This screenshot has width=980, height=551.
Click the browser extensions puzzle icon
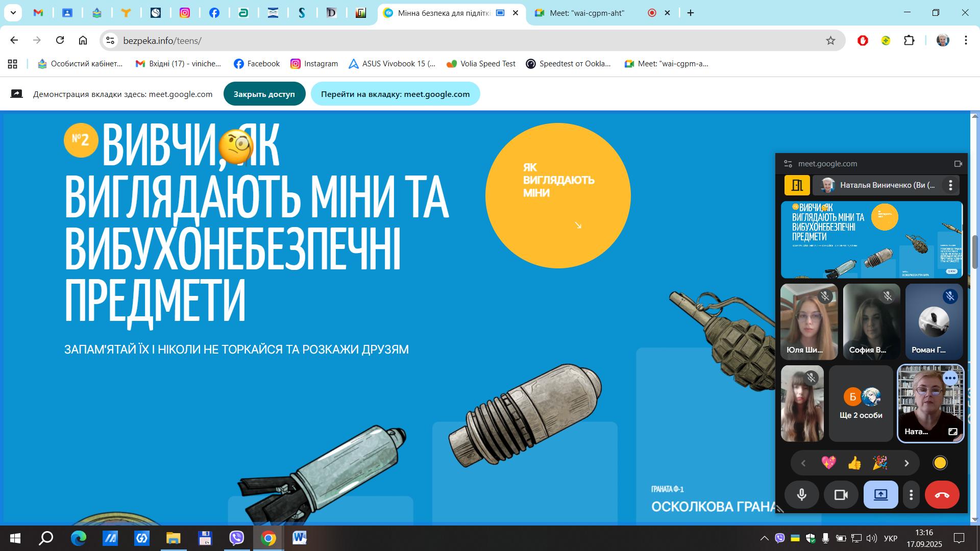point(909,40)
